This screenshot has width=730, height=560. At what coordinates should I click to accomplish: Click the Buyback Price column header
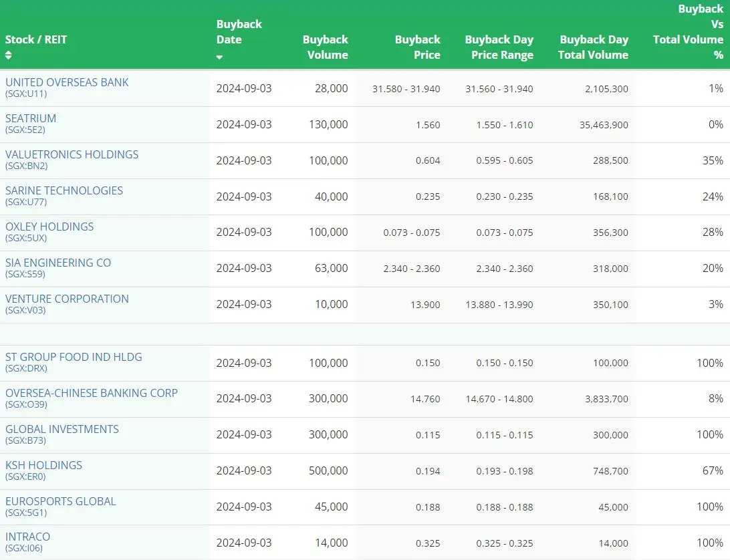click(418, 47)
